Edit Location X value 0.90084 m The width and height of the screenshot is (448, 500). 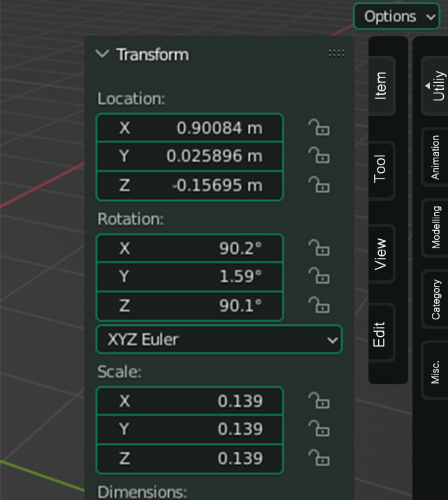(190, 128)
